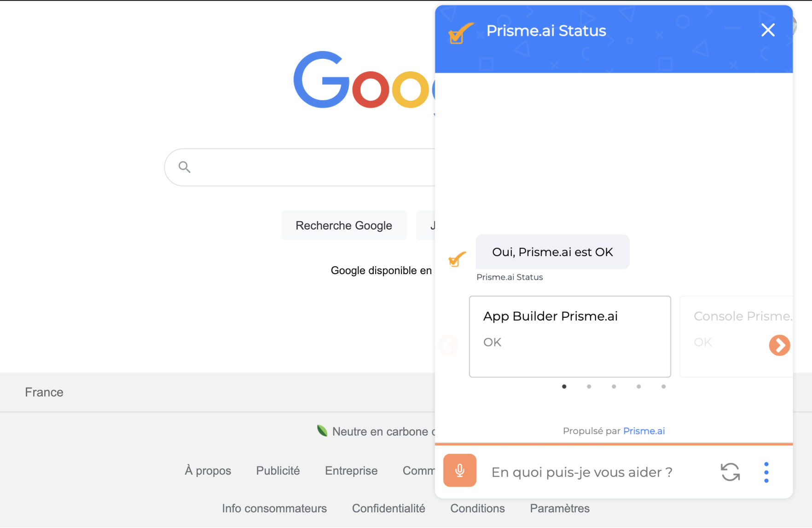The height and width of the screenshot is (528, 812).
Task: Click the magnifier icon in Google search box
Action: (x=185, y=167)
